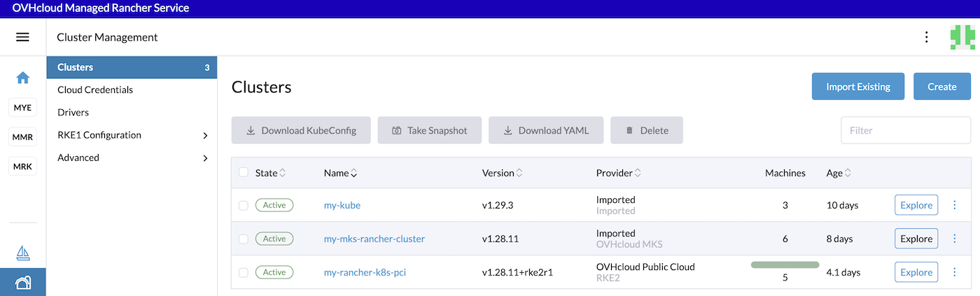This screenshot has height=296, width=980.
Task: Click the Machines column header
Action: click(785, 173)
